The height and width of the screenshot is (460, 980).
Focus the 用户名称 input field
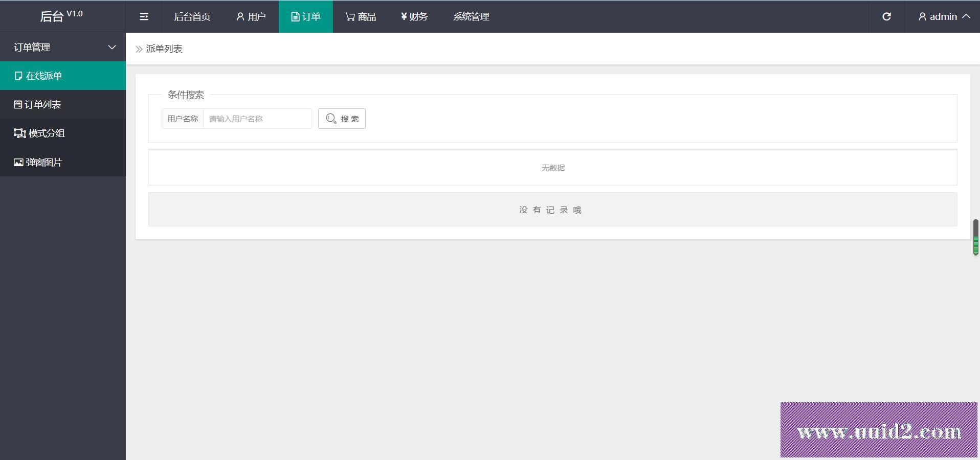[257, 119]
